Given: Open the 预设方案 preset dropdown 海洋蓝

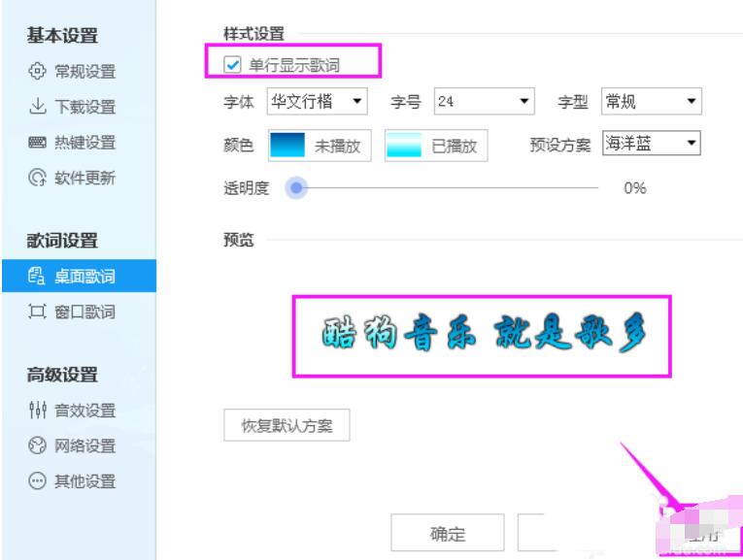Looking at the screenshot, I should tap(652, 143).
